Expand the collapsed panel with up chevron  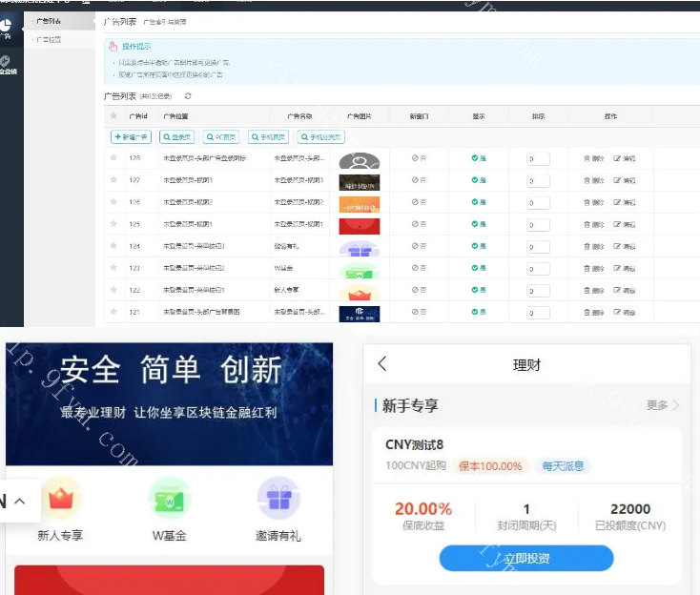pyautogui.click(x=20, y=501)
